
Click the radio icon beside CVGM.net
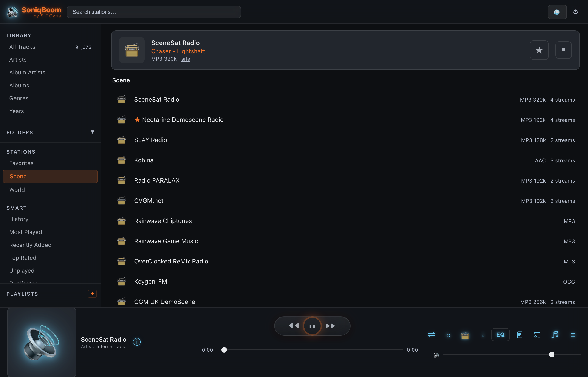122,200
